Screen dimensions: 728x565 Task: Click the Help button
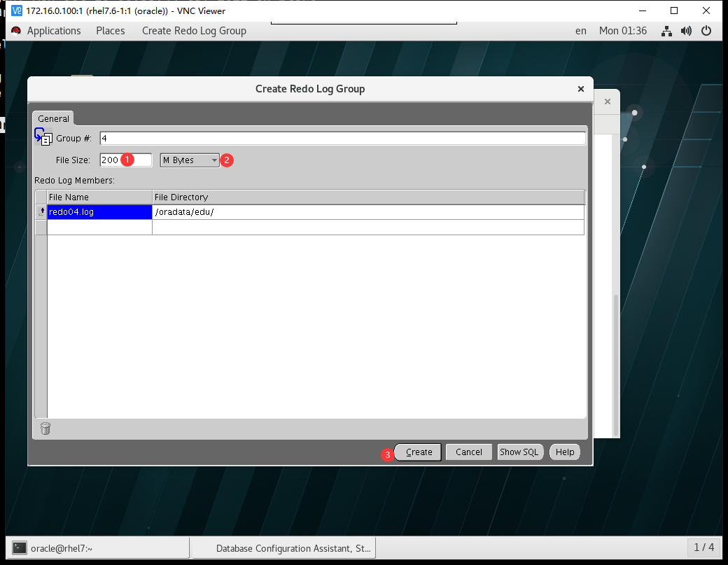(x=565, y=452)
